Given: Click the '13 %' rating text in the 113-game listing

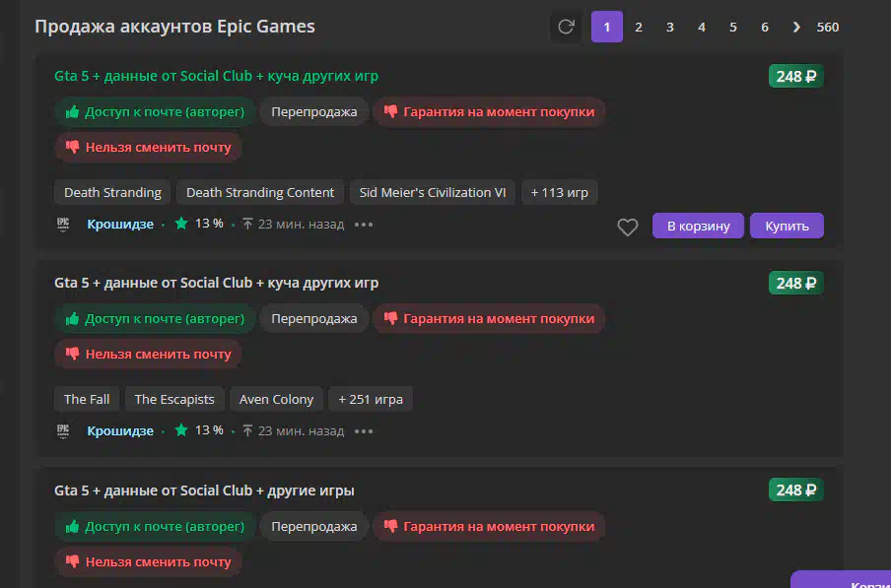Looking at the screenshot, I should pyautogui.click(x=209, y=224).
